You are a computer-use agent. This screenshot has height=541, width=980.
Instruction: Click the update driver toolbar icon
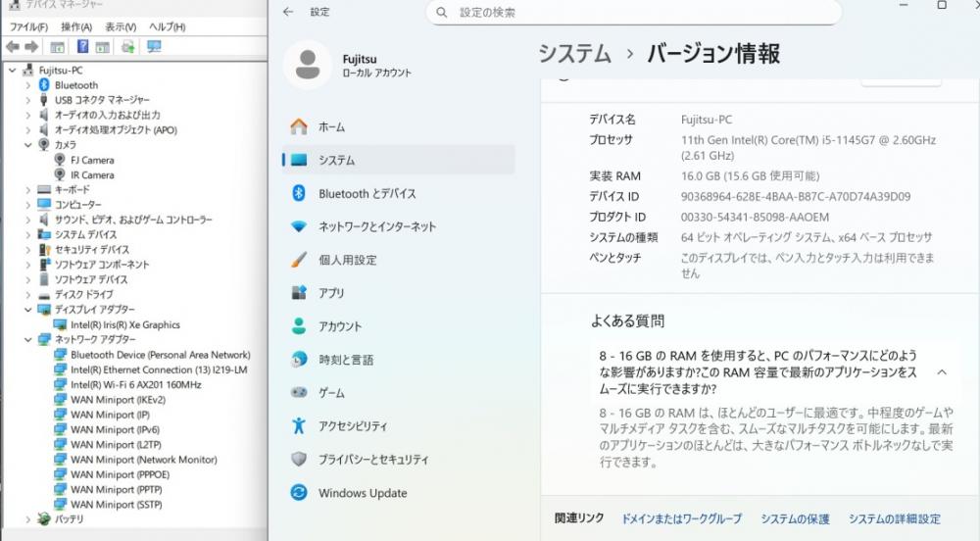[x=127, y=47]
